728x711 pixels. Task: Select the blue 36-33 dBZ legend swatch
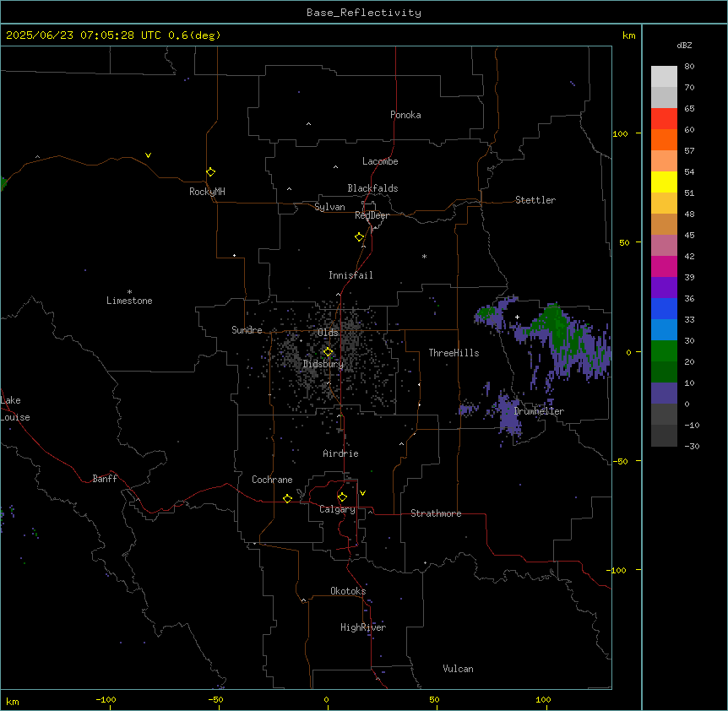coord(664,308)
